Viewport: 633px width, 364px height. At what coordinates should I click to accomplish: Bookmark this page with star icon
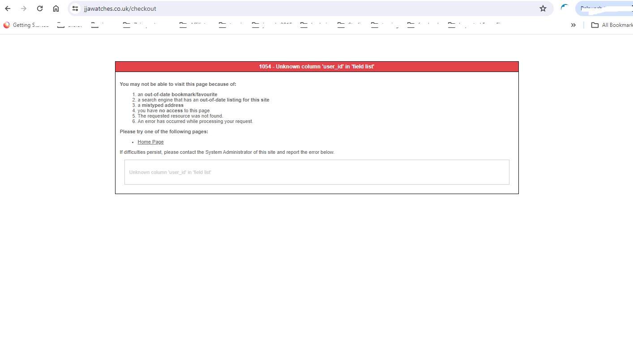click(x=543, y=8)
